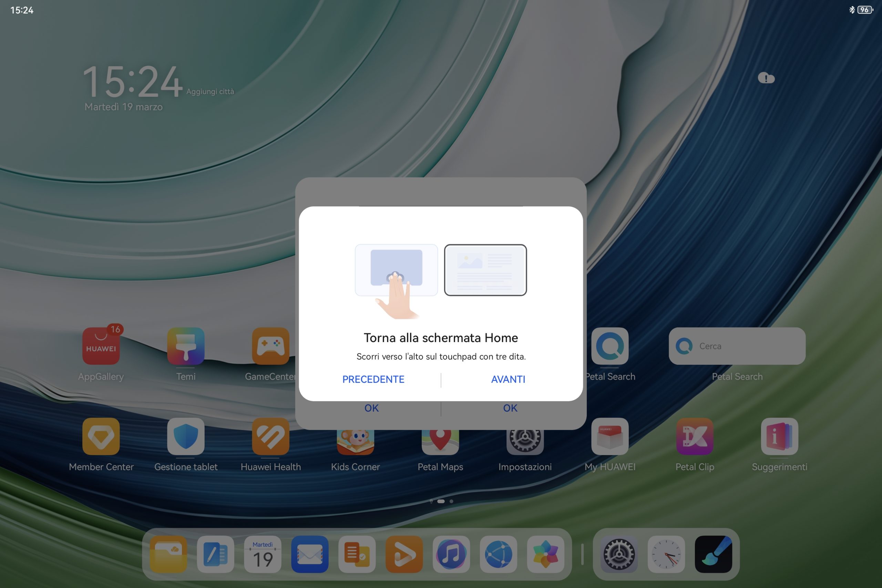Open the Gestione tablet app
Viewport: 882px width, 588px height.
point(186,436)
